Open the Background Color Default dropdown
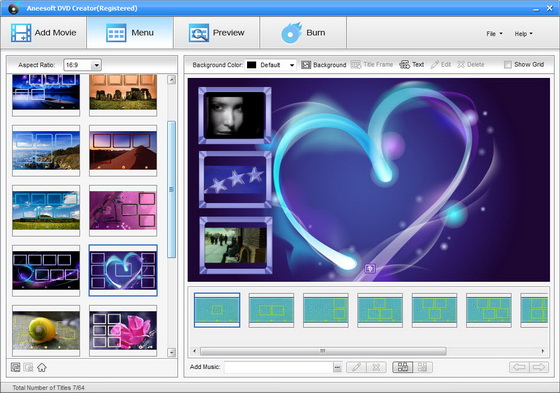 click(292, 65)
